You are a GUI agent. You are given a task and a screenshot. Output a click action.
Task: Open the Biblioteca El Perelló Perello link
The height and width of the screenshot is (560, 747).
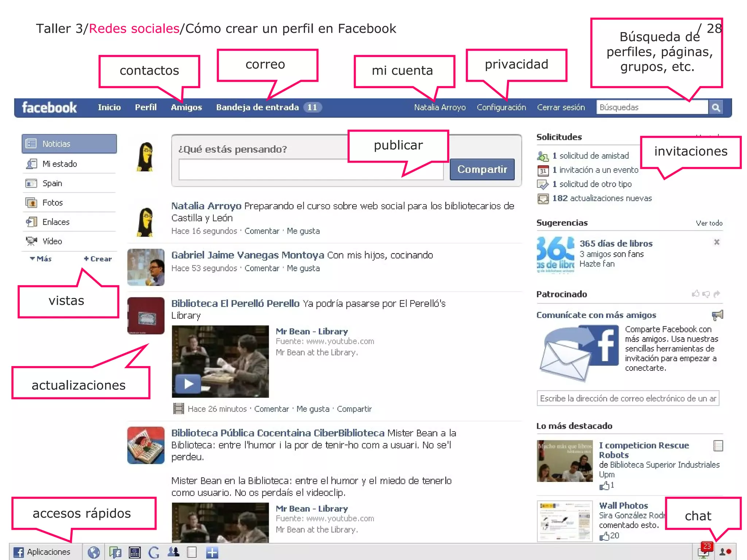235,303
